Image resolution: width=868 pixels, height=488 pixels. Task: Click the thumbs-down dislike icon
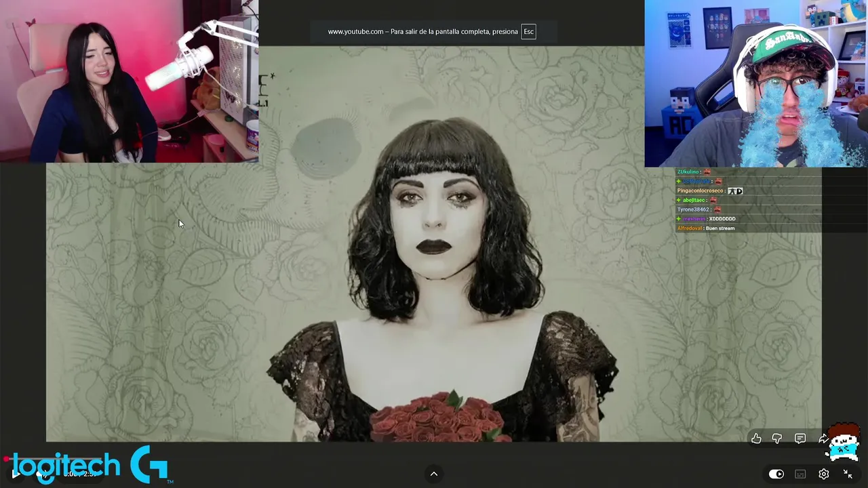[777, 439]
